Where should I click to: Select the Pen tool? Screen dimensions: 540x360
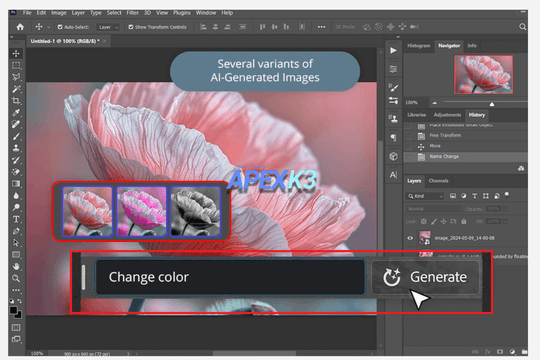click(16, 231)
